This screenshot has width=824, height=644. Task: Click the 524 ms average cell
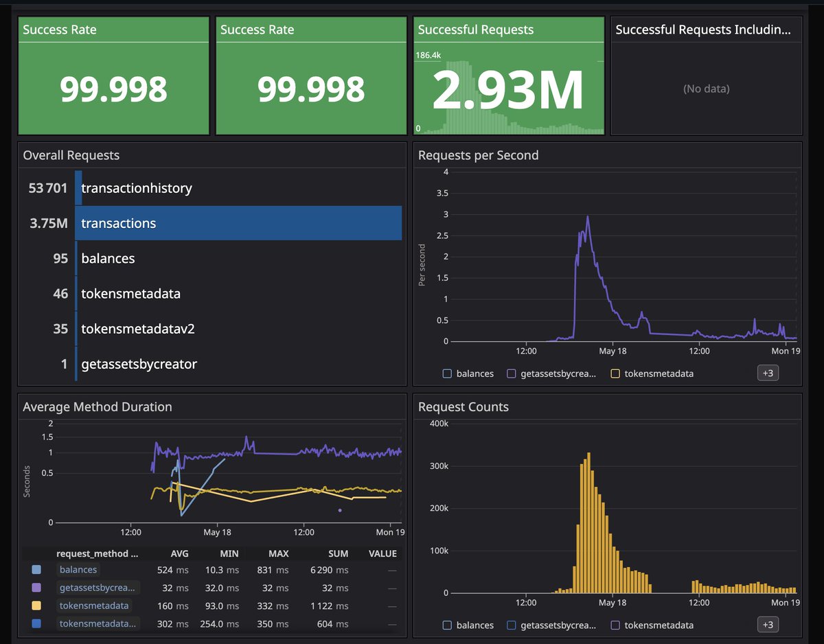click(x=173, y=570)
